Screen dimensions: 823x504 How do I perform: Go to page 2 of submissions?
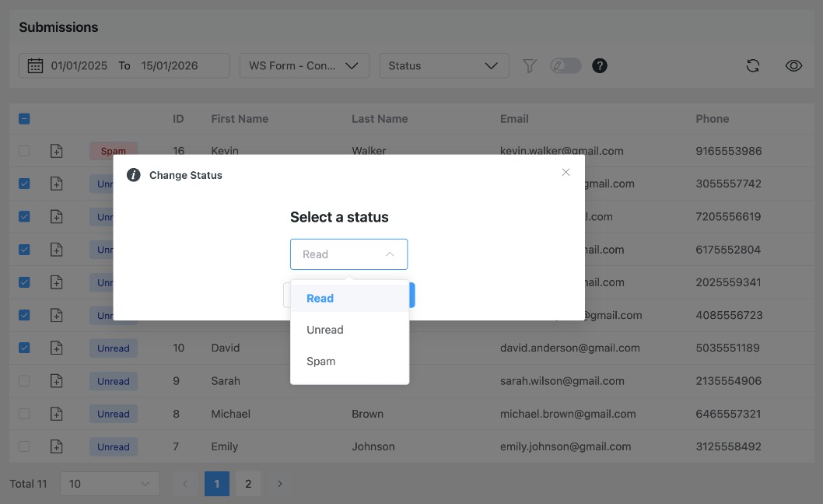[x=248, y=483]
